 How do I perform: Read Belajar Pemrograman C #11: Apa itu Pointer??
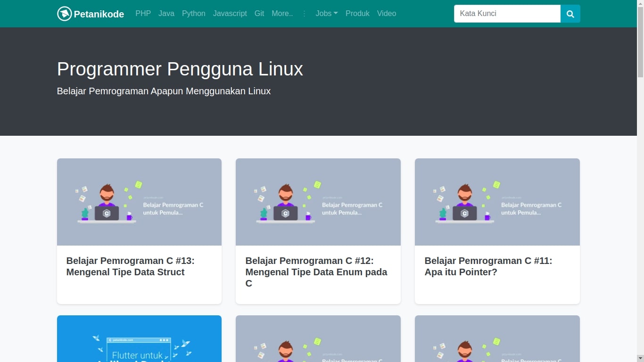click(488, 266)
